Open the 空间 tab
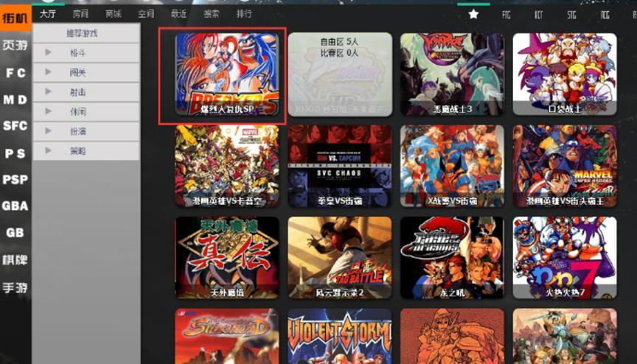 point(146,14)
